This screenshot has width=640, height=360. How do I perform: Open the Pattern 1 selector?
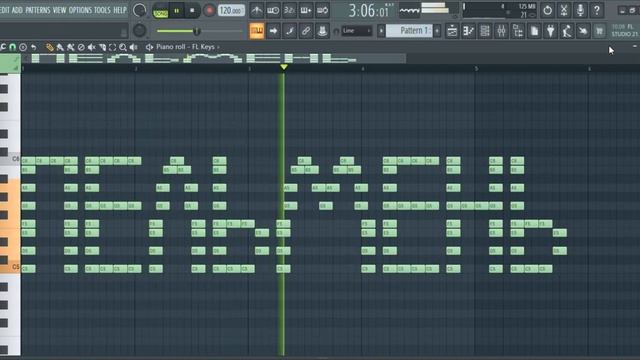click(409, 31)
